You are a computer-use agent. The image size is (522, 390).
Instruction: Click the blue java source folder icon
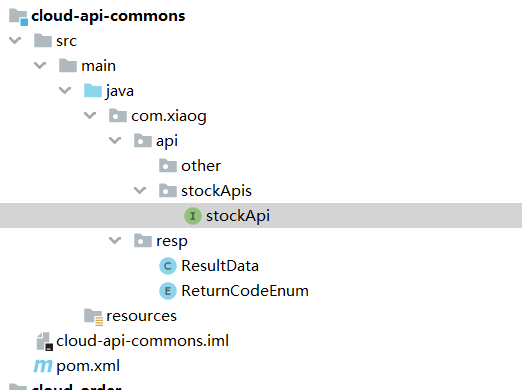pos(93,90)
